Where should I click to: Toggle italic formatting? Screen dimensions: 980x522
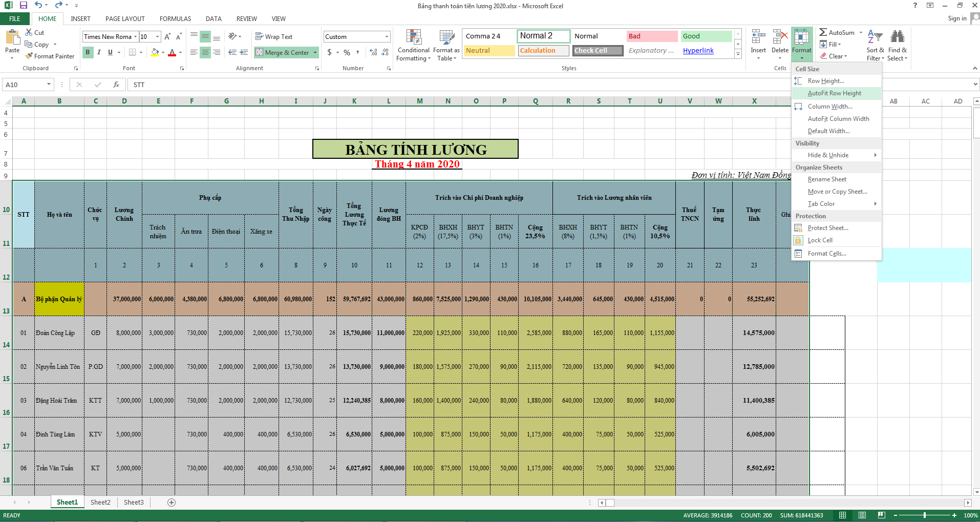coord(98,52)
